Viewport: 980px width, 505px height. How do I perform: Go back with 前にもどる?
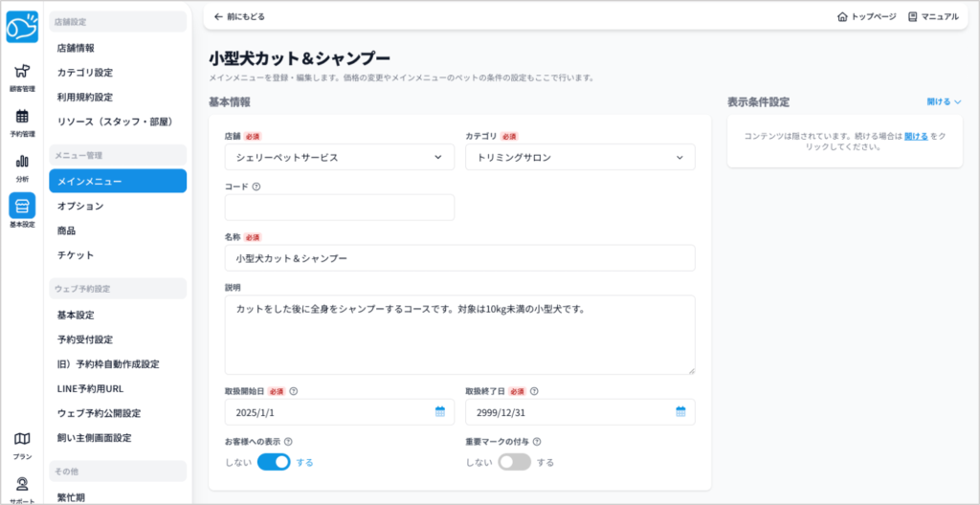coord(239,17)
